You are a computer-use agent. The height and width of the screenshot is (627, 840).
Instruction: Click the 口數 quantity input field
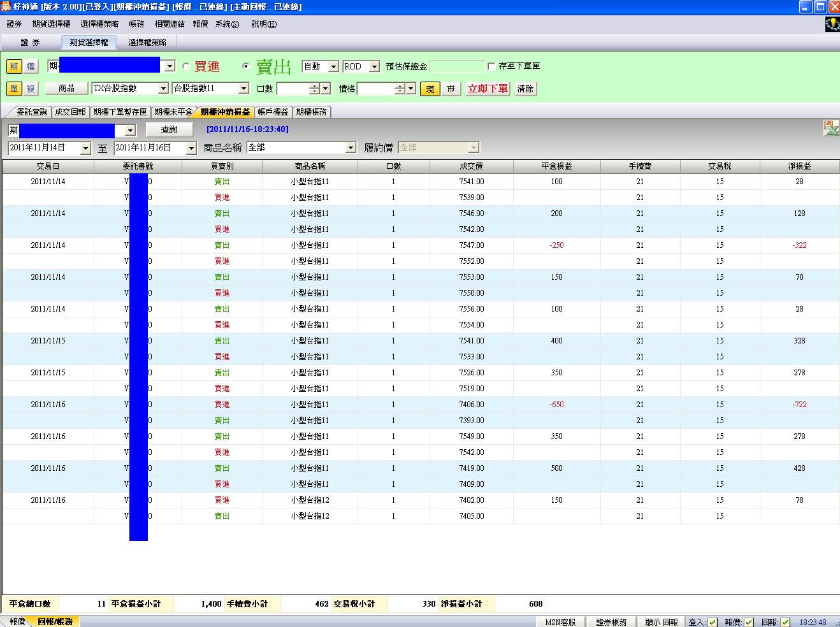pyautogui.click(x=293, y=89)
